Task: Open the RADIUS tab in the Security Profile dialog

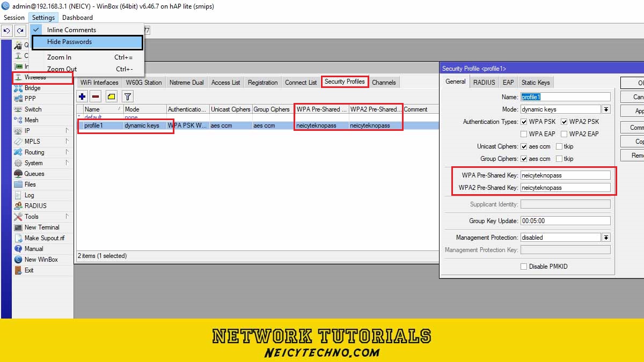Action: tap(484, 82)
